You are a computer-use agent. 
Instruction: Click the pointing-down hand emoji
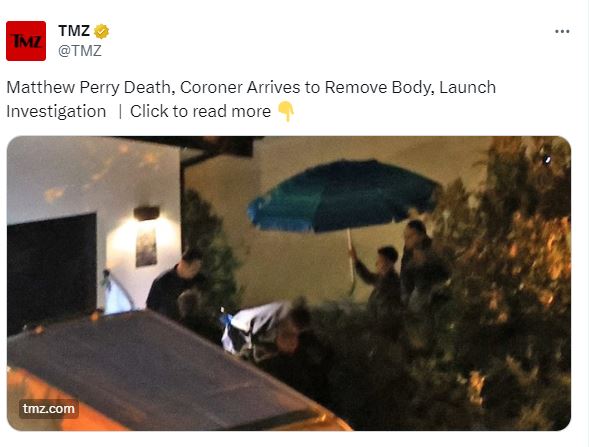tap(286, 112)
